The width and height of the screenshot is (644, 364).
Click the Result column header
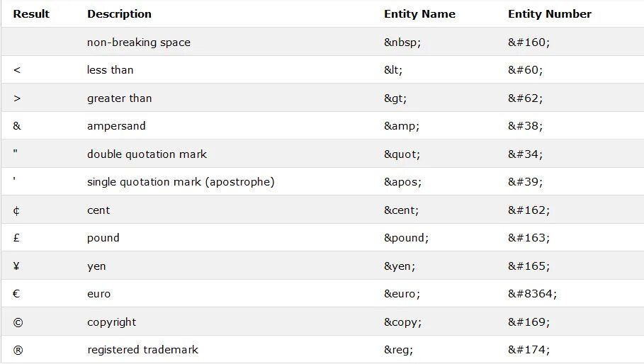(31, 13)
